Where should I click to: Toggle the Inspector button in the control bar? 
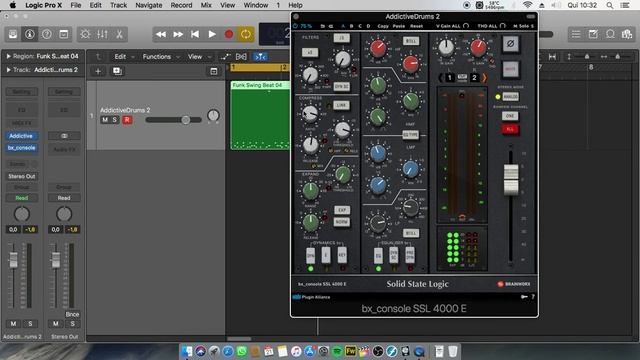click(30, 34)
